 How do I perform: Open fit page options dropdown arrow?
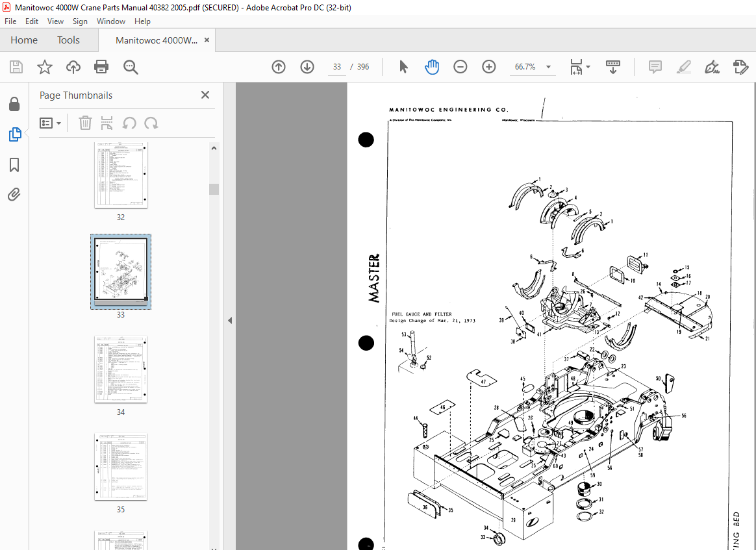pyautogui.click(x=588, y=67)
